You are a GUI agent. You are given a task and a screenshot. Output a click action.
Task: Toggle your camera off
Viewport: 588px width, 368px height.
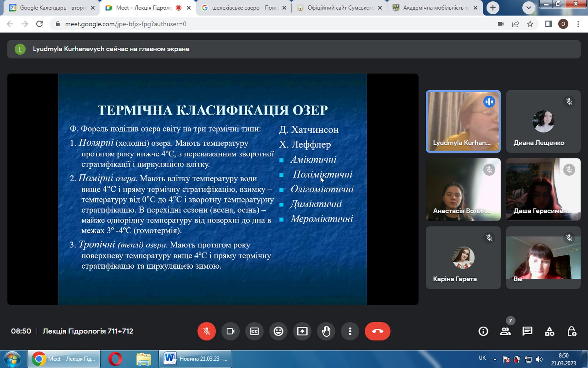coord(230,331)
